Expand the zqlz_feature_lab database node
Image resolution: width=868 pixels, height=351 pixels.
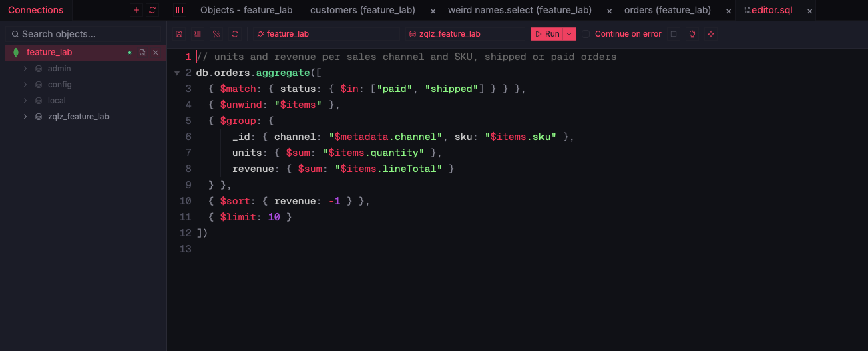25,117
